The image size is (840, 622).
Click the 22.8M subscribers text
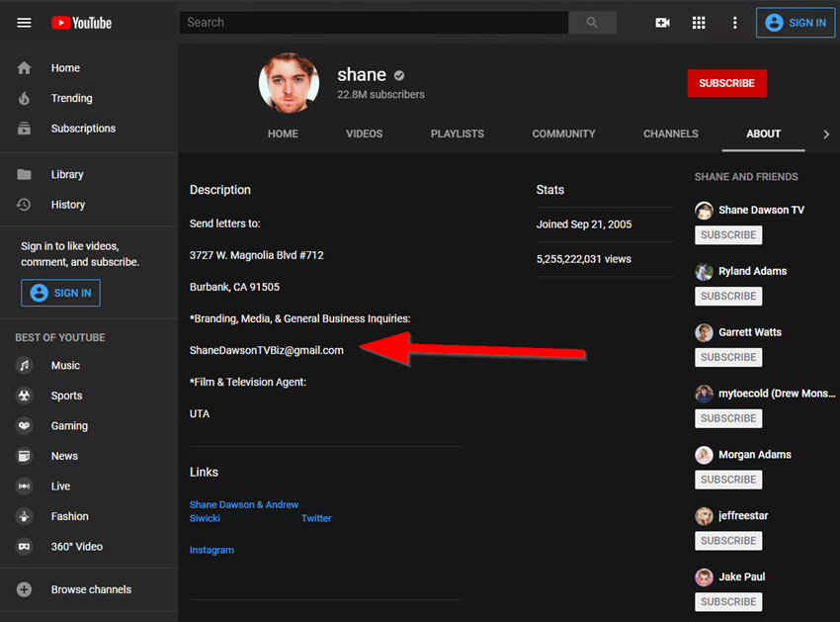click(x=380, y=94)
